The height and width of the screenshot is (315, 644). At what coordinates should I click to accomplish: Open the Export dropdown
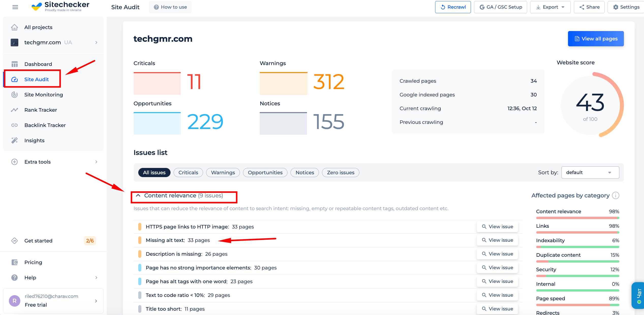(x=550, y=7)
